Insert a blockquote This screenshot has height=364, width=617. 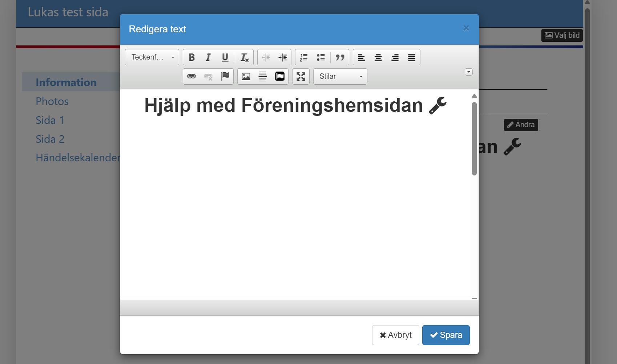tap(340, 57)
